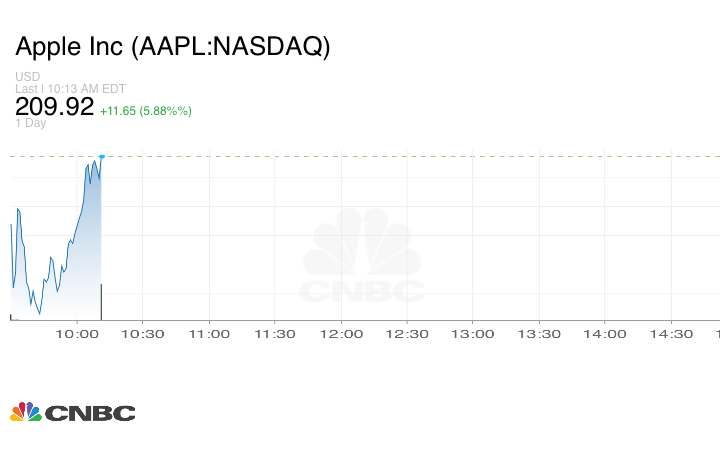Click the CNBC watermark in chart center

[362, 258]
